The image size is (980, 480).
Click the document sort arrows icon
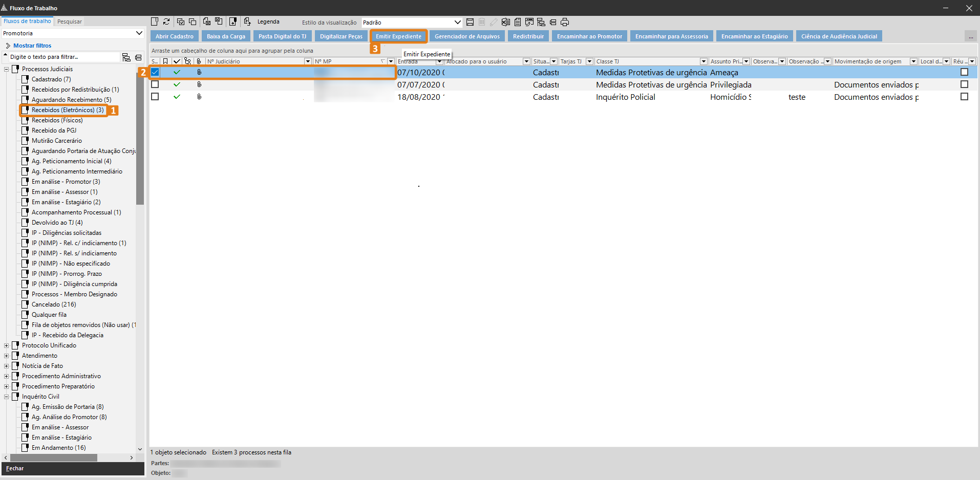click(247, 21)
